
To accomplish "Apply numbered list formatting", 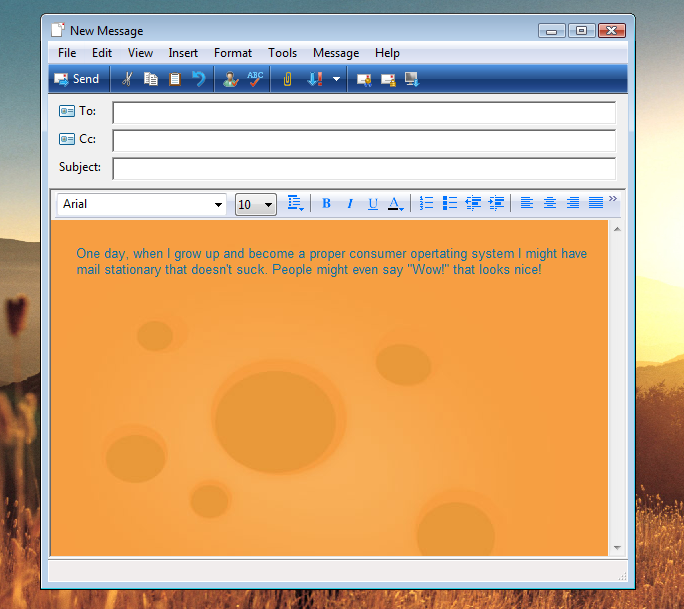I will click(426, 203).
